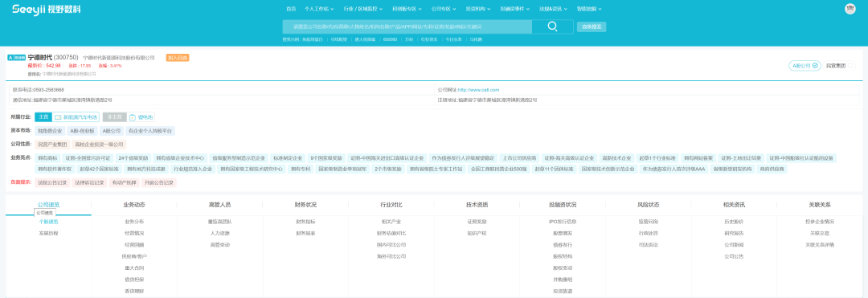Click the 个股速览 sub-link
Viewport: 868px width, 298px height.
click(49, 222)
